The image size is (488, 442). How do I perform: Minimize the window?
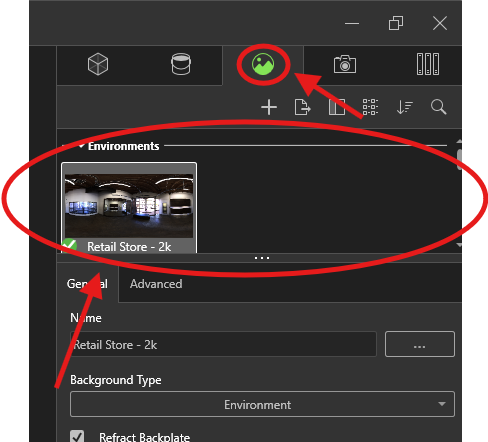[x=352, y=24]
